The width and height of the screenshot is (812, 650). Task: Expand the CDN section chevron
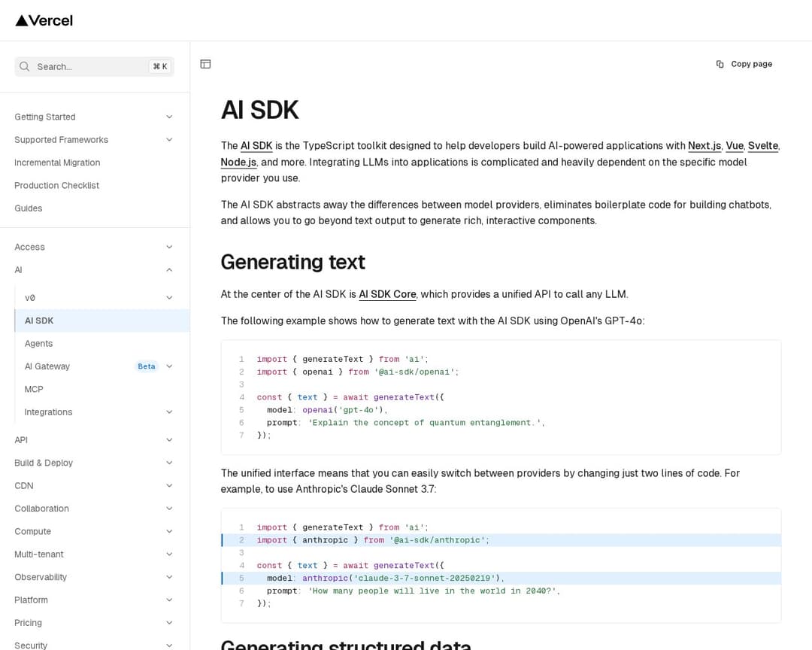pos(169,486)
